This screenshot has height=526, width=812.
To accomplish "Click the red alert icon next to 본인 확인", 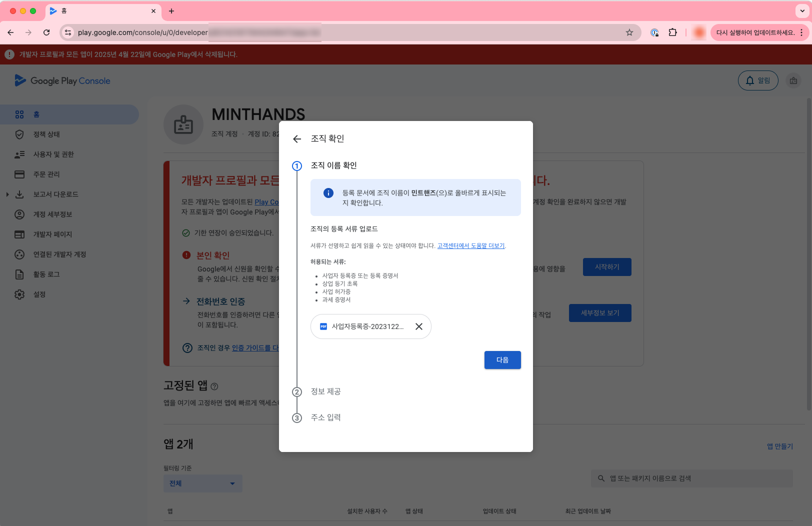I will click(186, 255).
